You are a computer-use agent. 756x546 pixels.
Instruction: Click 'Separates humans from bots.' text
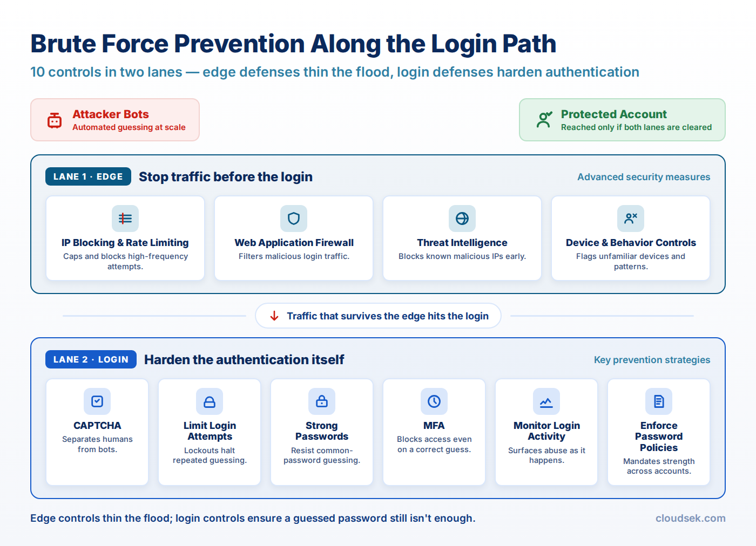coord(97,445)
